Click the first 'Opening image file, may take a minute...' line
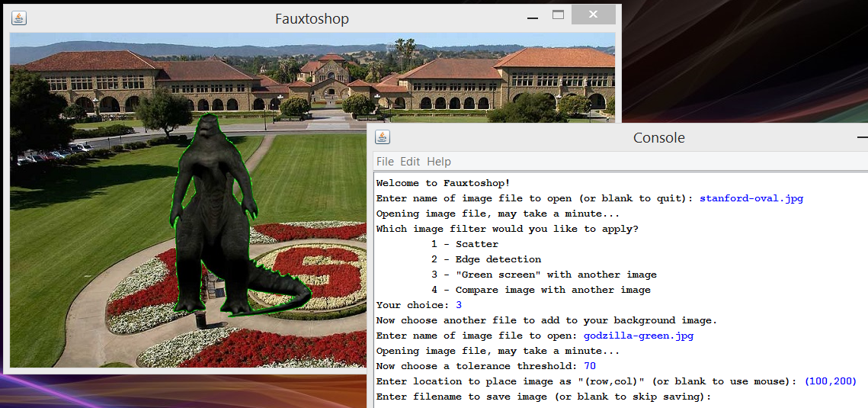Image resolution: width=868 pixels, height=408 pixels. [x=497, y=213]
